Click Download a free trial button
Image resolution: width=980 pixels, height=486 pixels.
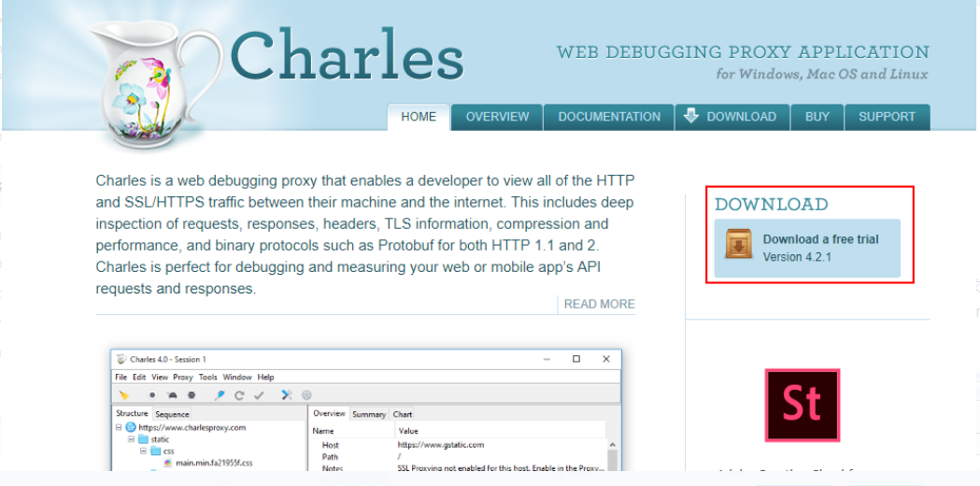point(807,249)
